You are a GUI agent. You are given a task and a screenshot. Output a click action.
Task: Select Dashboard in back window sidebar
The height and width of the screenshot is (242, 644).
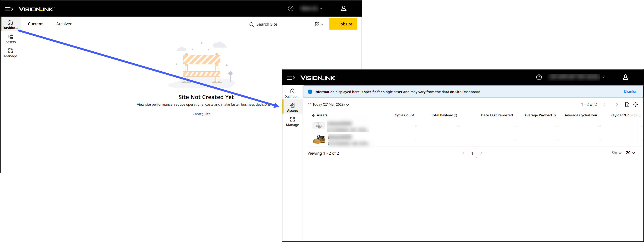point(10,24)
